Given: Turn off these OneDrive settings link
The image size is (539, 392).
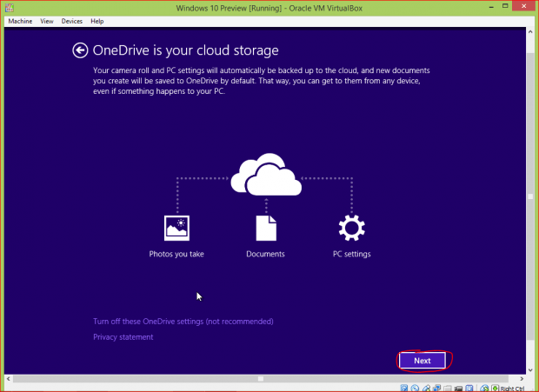Looking at the screenshot, I should coord(183,322).
